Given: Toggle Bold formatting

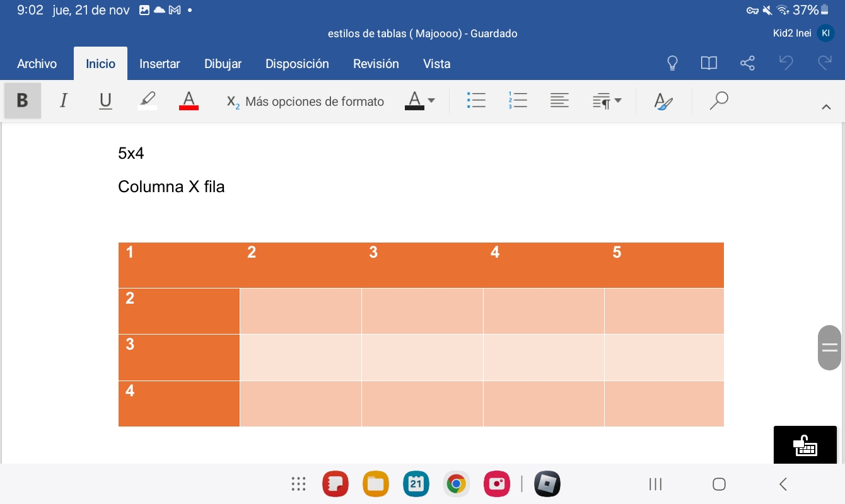Looking at the screenshot, I should tap(23, 101).
